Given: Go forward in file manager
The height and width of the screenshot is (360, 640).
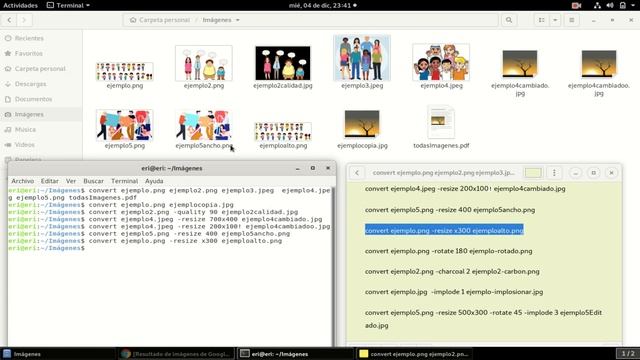Looking at the screenshot, I should point(24,20).
